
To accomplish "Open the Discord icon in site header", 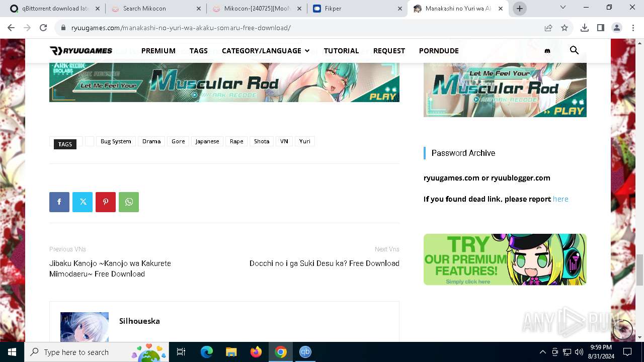I will point(547,51).
